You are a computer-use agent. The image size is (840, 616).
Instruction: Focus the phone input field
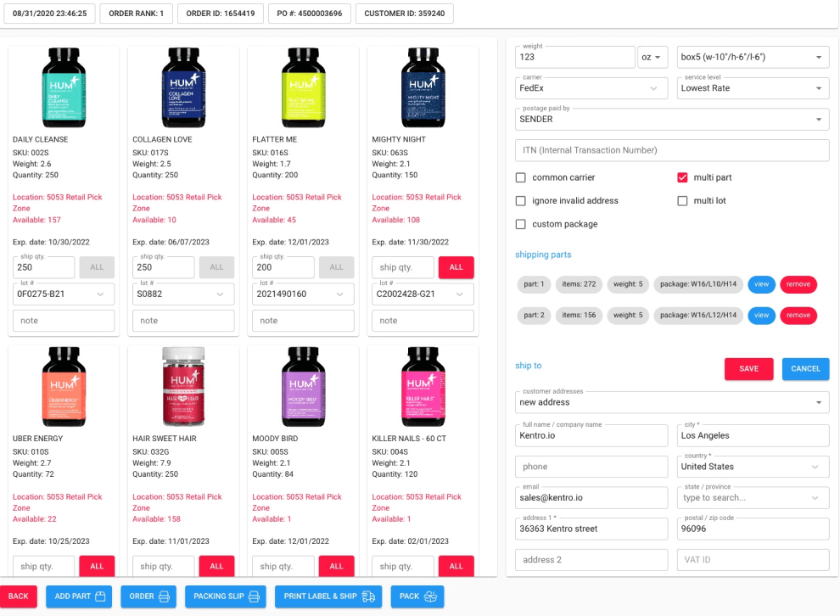(591, 467)
